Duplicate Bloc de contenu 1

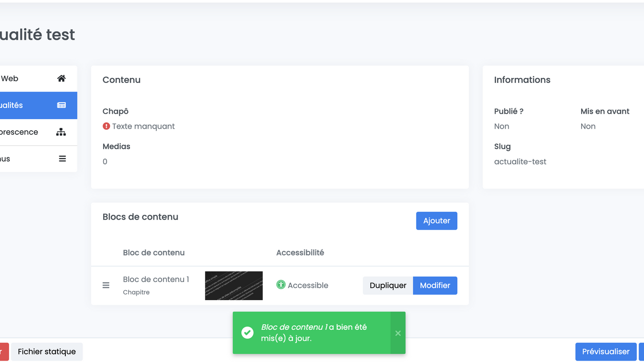point(387,286)
